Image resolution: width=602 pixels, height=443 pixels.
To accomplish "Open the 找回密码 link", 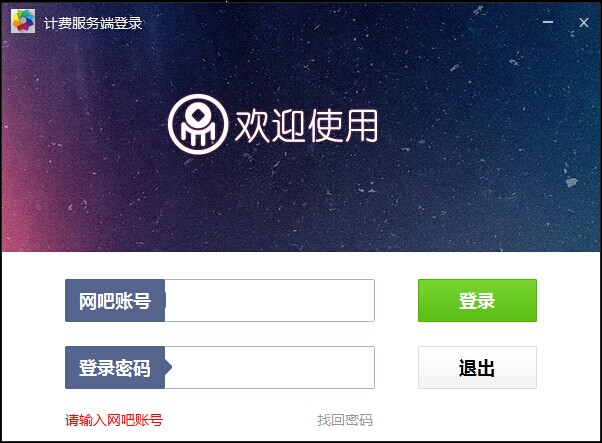I will [x=344, y=420].
